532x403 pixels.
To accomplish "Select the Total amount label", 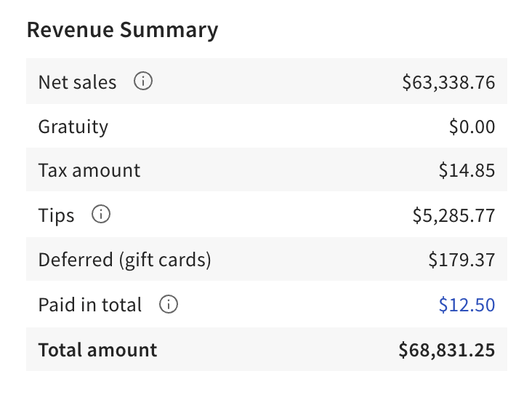I will coord(97,350).
